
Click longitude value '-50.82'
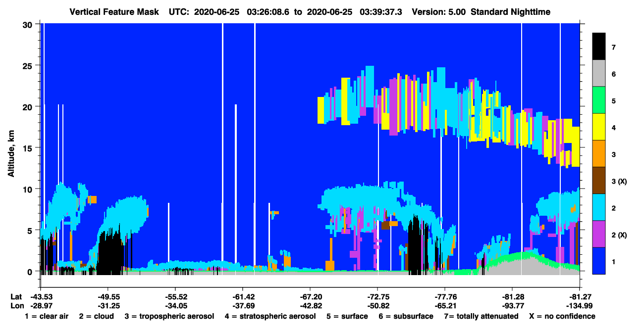pos(377,306)
